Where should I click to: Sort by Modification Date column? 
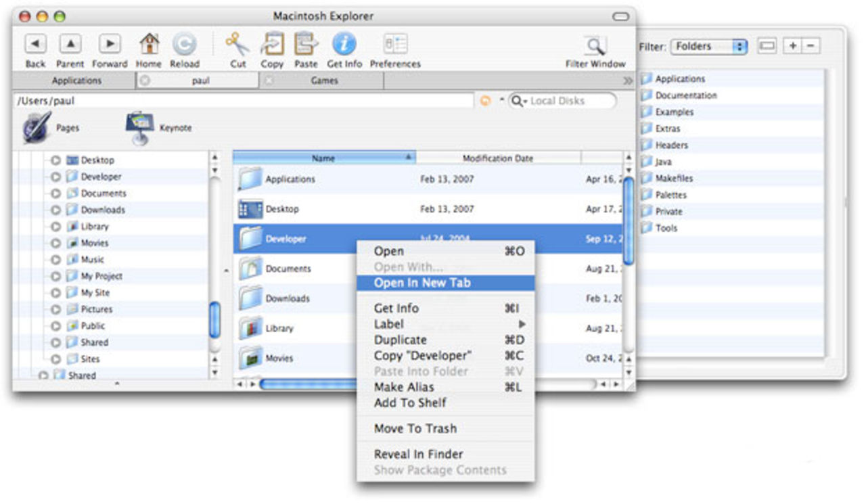coord(497,158)
